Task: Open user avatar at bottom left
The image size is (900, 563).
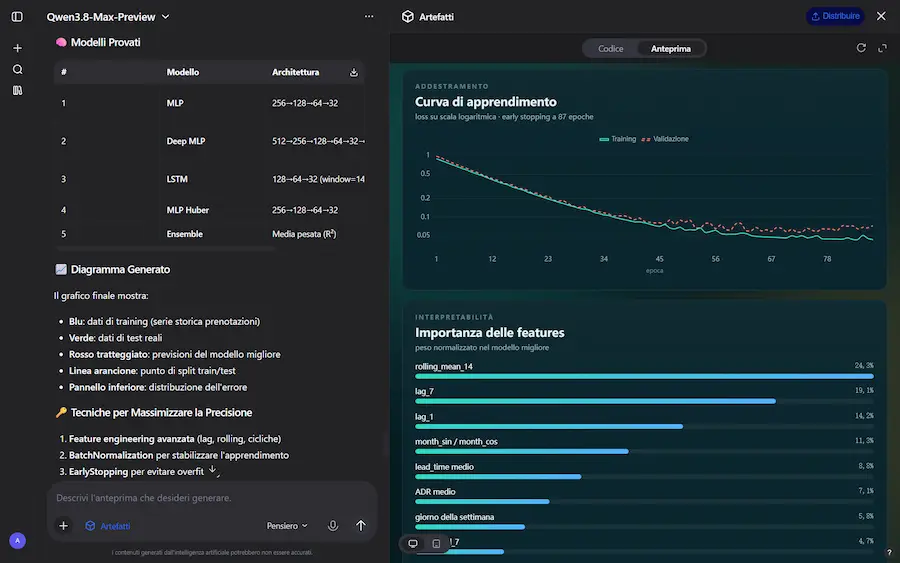Action: 17,541
